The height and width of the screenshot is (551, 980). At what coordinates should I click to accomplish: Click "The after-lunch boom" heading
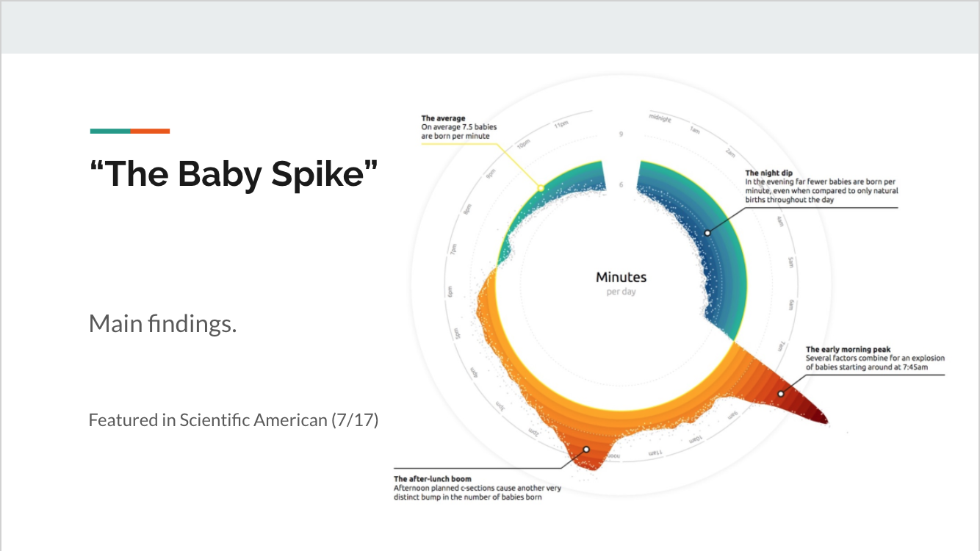pyautogui.click(x=432, y=479)
